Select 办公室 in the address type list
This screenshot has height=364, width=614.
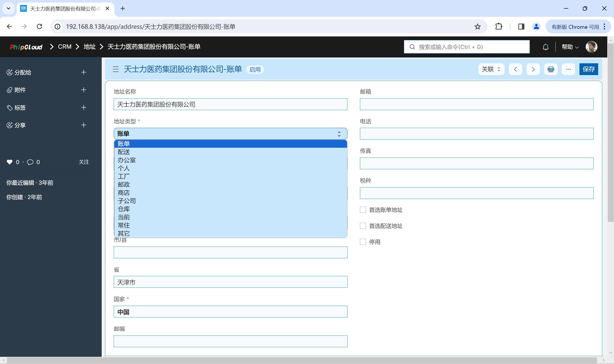pos(230,160)
